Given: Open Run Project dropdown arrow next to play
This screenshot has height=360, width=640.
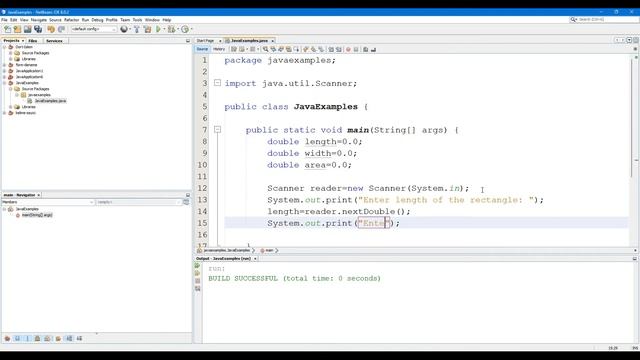Looking at the screenshot, I should pyautogui.click(x=164, y=29).
